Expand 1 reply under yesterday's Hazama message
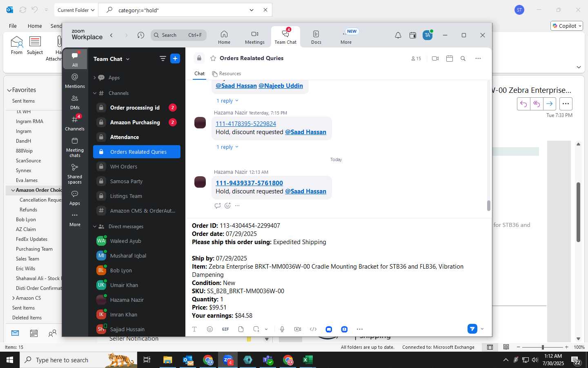This screenshot has width=588, height=368. (x=227, y=147)
